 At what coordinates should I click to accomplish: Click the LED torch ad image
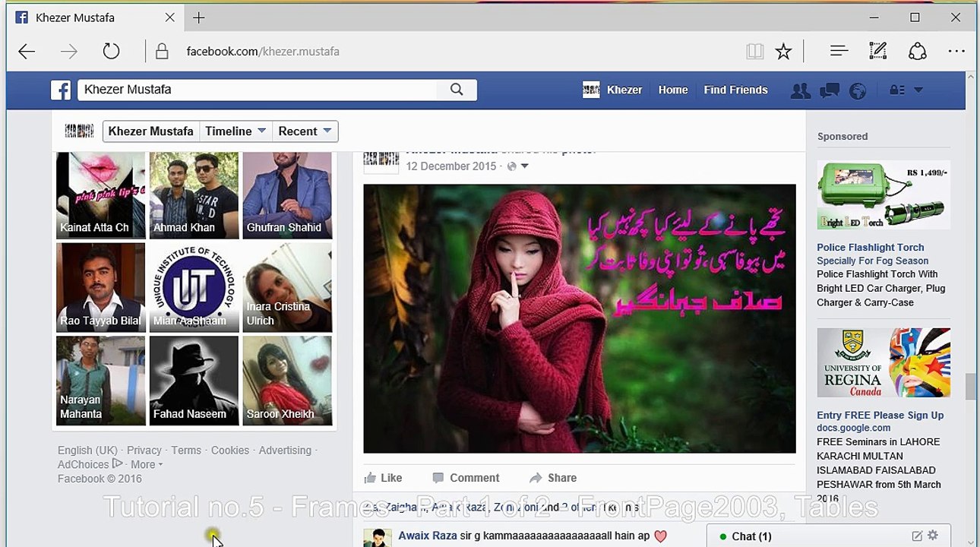[884, 195]
